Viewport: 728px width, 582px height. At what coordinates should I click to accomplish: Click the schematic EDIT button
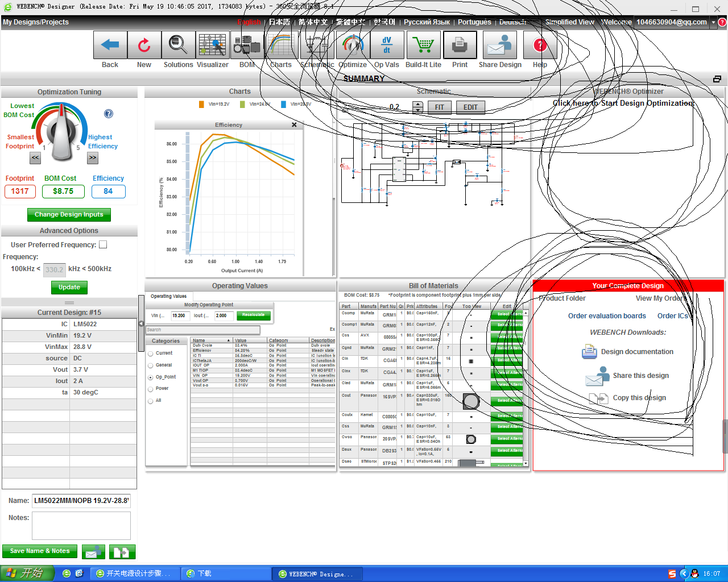pyautogui.click(x=470, y=107)
